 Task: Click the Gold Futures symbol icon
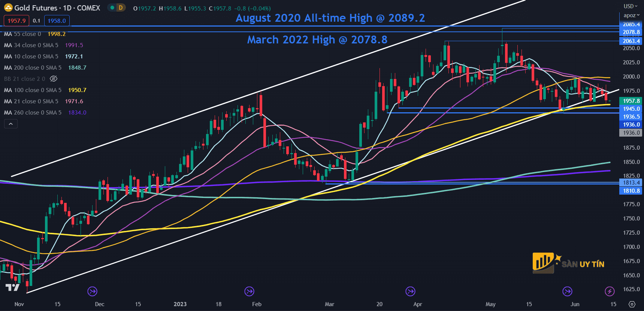(8, 8)
